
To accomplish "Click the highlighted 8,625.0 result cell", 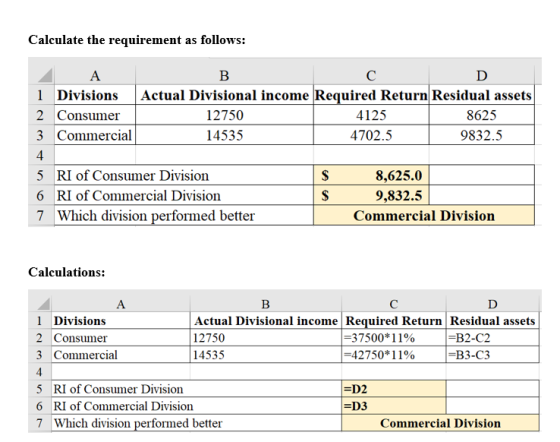I will pos(371,175).
